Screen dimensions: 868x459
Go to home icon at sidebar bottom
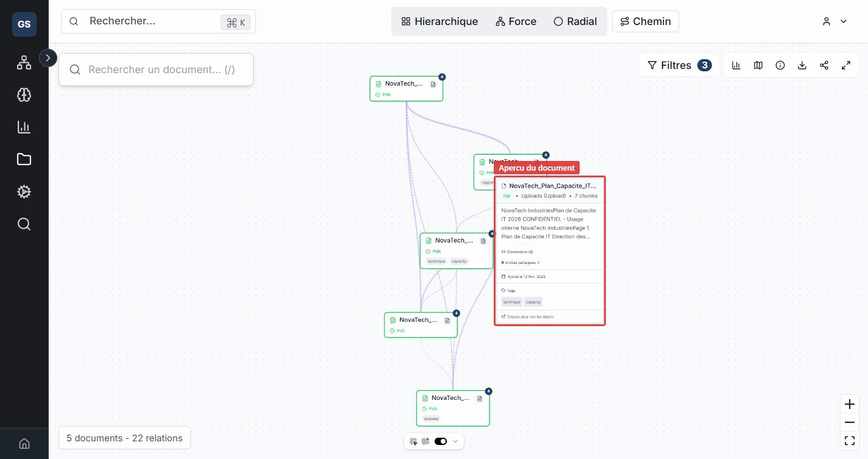[24, 443]
